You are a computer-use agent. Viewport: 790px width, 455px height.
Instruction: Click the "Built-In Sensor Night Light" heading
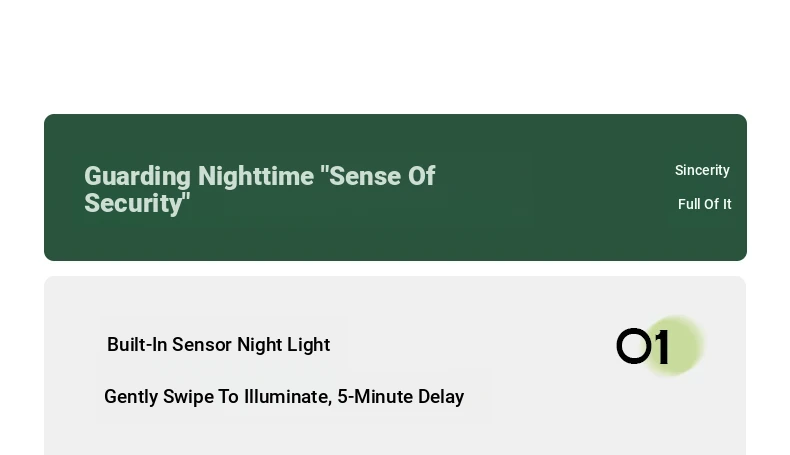point(219,345)
